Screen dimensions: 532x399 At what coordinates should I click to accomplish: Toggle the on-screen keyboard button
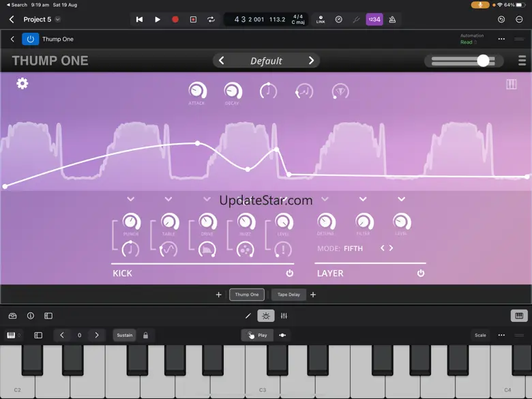tap(519, 316)
